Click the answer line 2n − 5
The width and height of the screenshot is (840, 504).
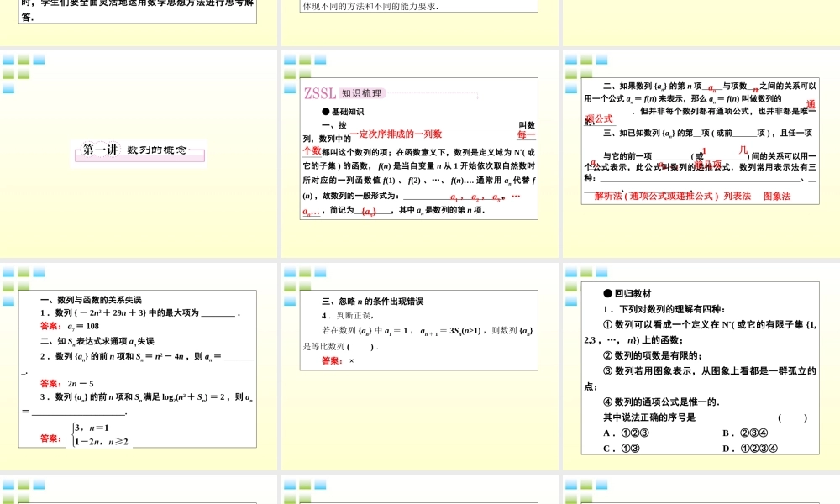pos(67,384)
